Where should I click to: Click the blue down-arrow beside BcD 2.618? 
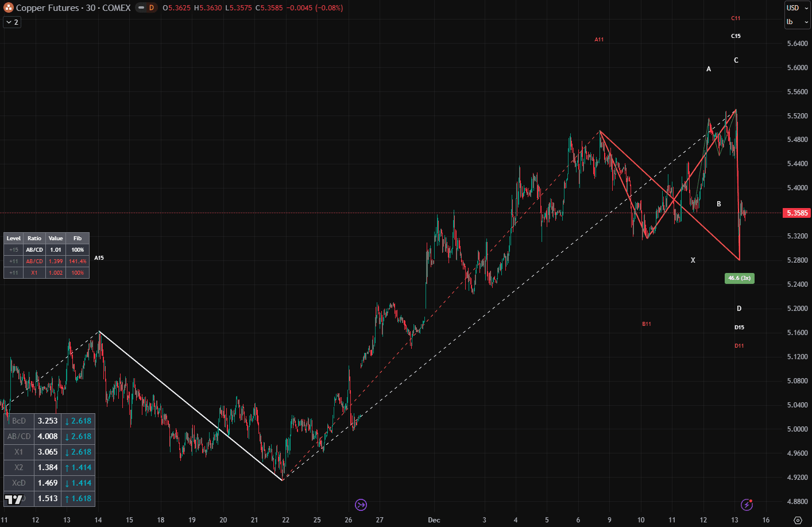click(68, 421)
